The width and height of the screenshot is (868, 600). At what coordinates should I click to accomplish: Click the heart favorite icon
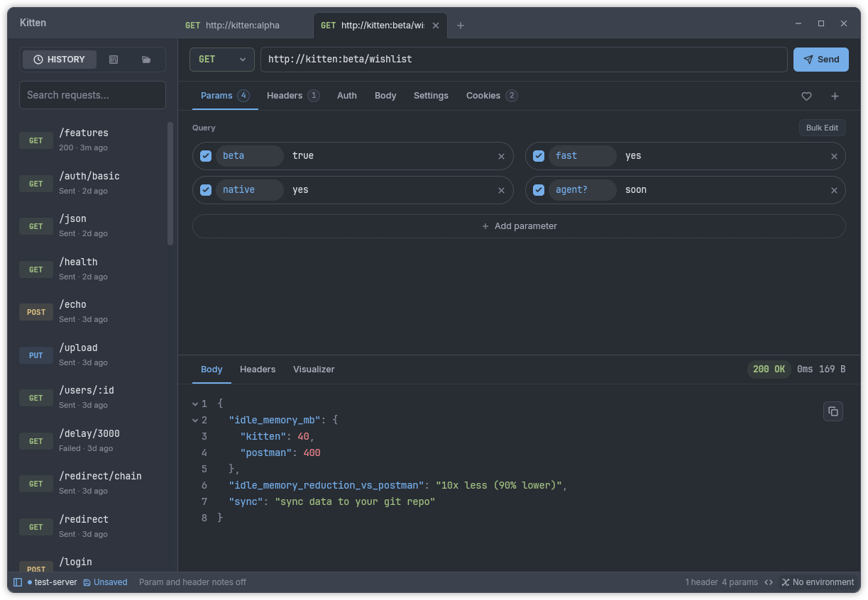tap(806, 96)
